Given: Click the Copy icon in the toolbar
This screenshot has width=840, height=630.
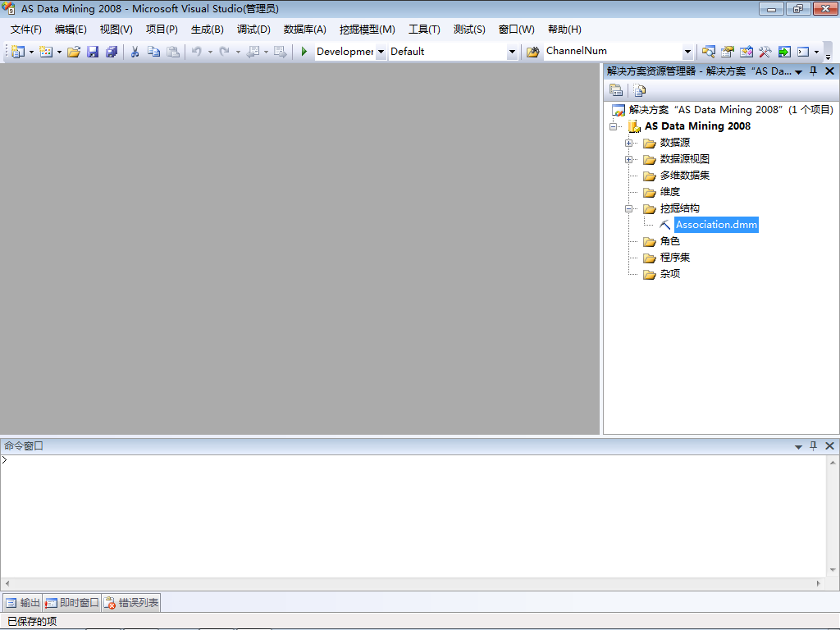Looking at the screenshot, I should pos(153,52).
